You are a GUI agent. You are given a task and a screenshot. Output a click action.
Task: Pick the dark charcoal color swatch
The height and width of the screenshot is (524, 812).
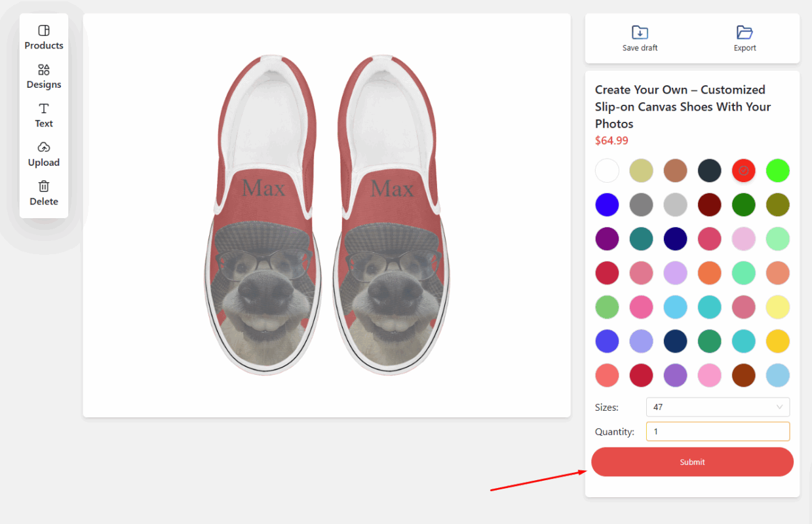click(x=709, y=171)
